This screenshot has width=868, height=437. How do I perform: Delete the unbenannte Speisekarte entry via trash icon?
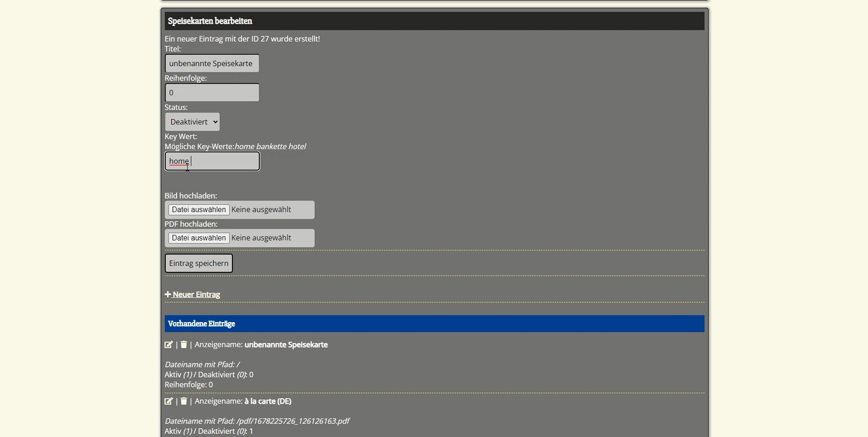[x=184, y=344]
